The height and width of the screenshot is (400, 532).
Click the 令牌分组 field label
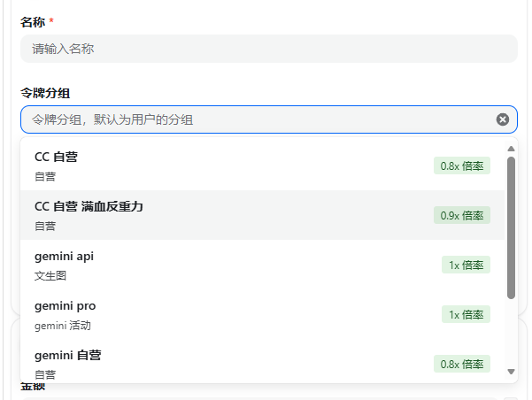(x=45, y=93)
